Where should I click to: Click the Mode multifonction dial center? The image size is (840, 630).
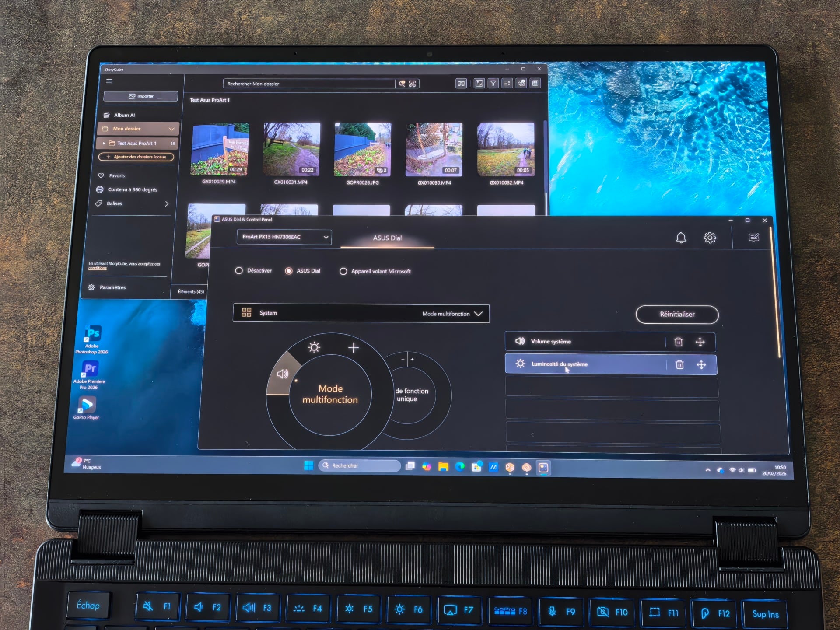point(330,394)
